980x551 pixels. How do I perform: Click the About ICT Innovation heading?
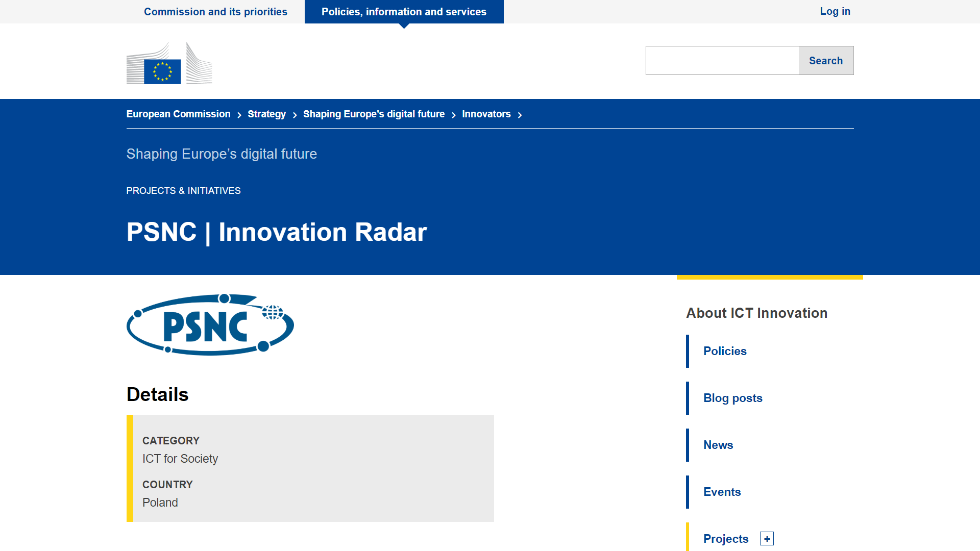pos(756,313)
